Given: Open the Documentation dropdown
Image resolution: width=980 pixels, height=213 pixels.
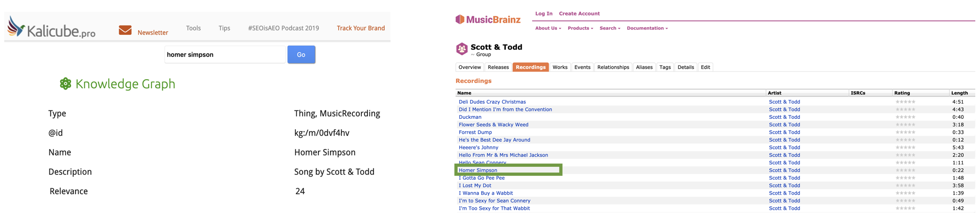Looking at the screenshot, I should pos(647,28).
